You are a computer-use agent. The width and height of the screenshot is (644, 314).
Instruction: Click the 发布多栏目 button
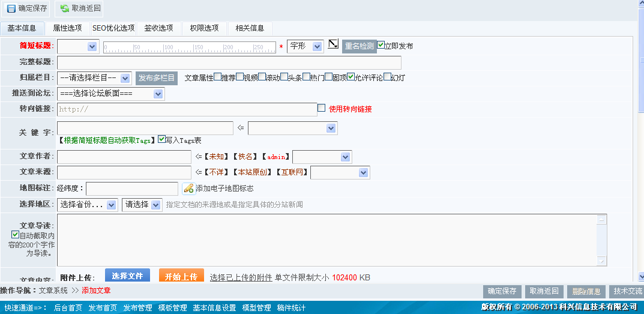[157, 78]
